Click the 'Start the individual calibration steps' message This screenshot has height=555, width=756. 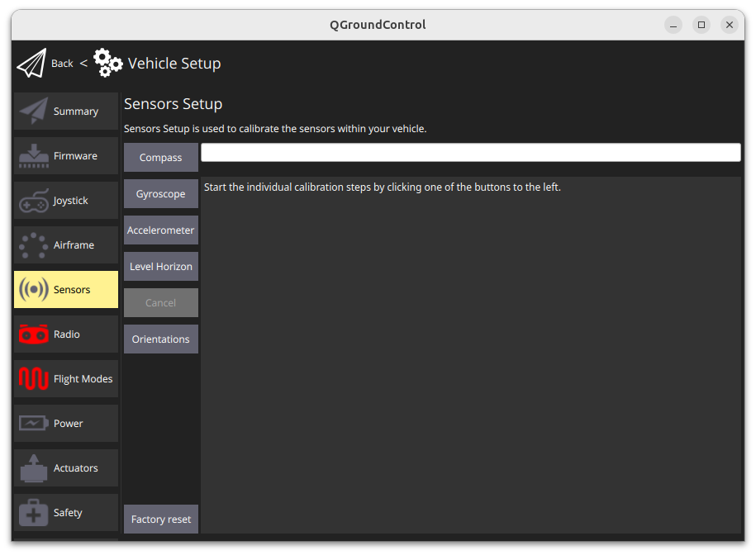click(x=383, y=187)
